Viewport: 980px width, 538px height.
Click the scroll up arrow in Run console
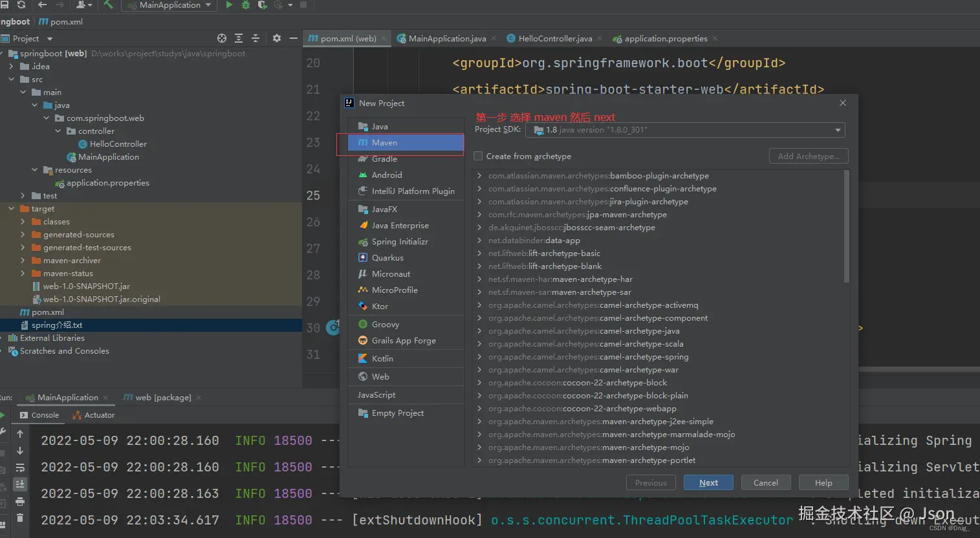20,434
